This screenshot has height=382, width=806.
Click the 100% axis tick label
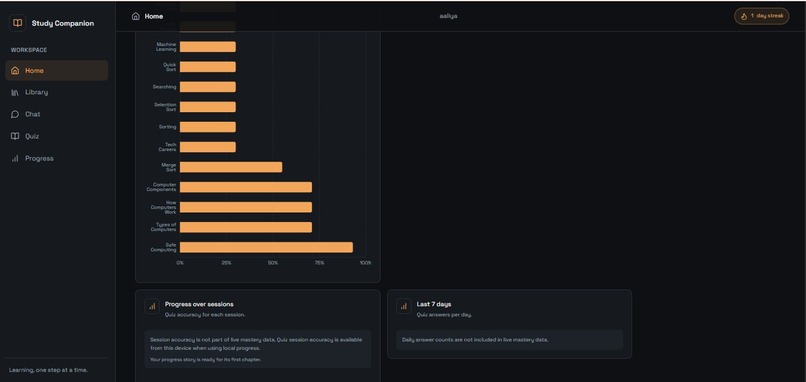point(365,263)
